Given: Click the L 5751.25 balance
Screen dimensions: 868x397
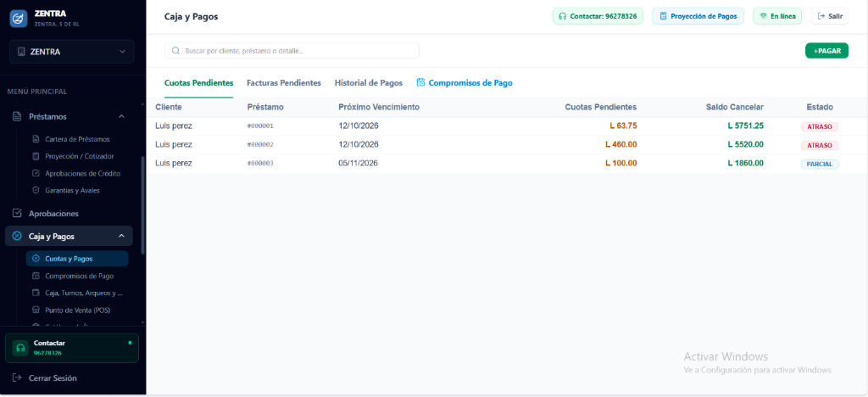Looking at the screenshot, I should (746, 126).
